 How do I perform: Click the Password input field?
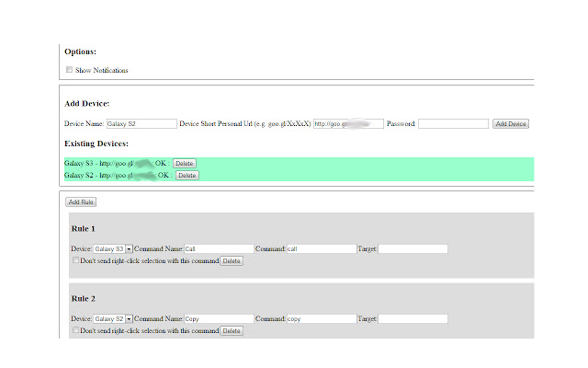tap(453, 124)
